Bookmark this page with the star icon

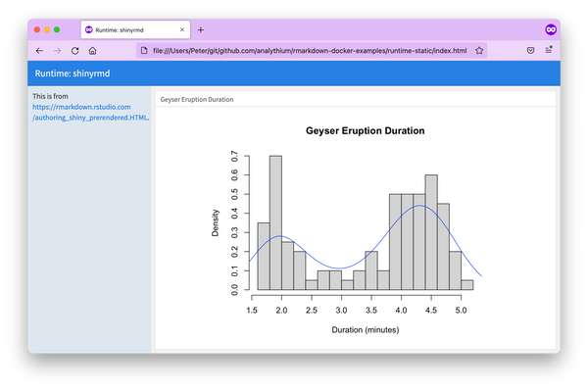(479, 51)
